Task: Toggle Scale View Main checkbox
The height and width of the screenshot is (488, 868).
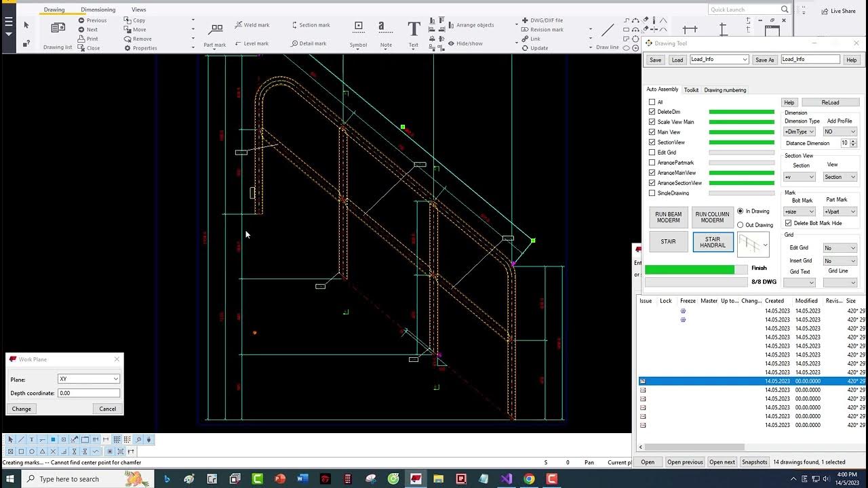Action: (x=652, y=122)
